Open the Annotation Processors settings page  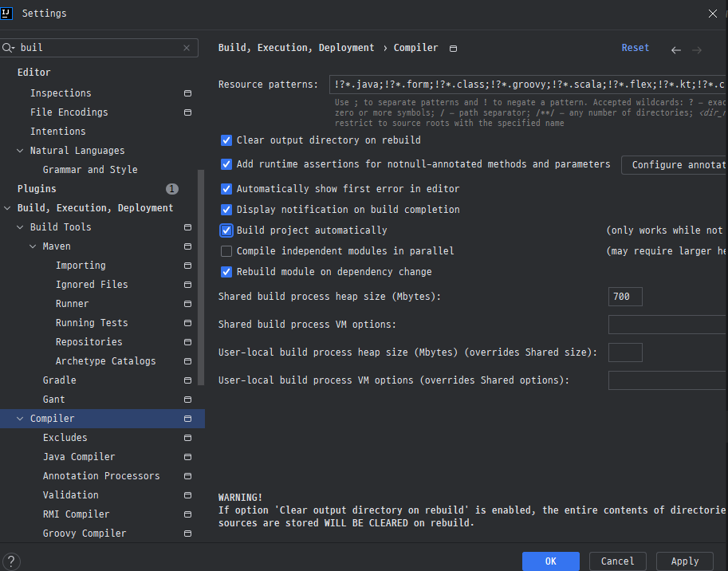(x=101, y=476)
